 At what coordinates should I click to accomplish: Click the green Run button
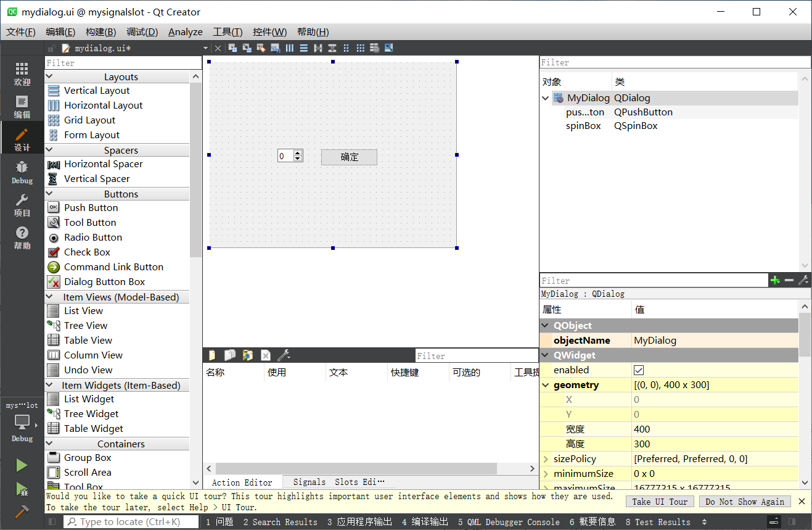coord(22,465)
